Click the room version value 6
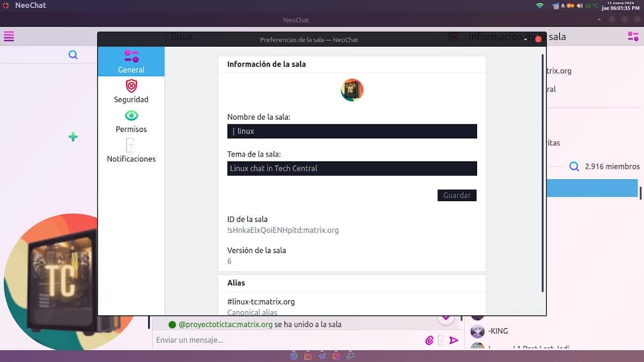The height and width of the screenshot is (362, 644). [230, 261]
